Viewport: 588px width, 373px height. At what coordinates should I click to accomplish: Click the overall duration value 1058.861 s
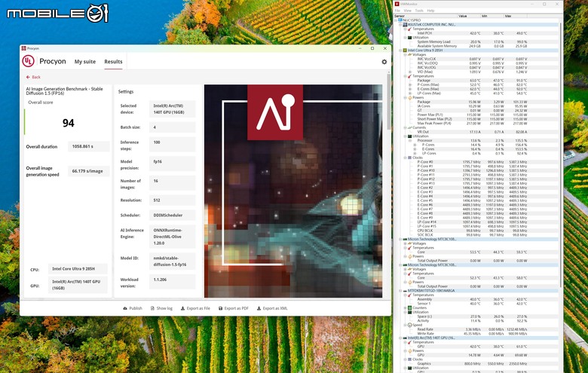click(x=89, y=147)
